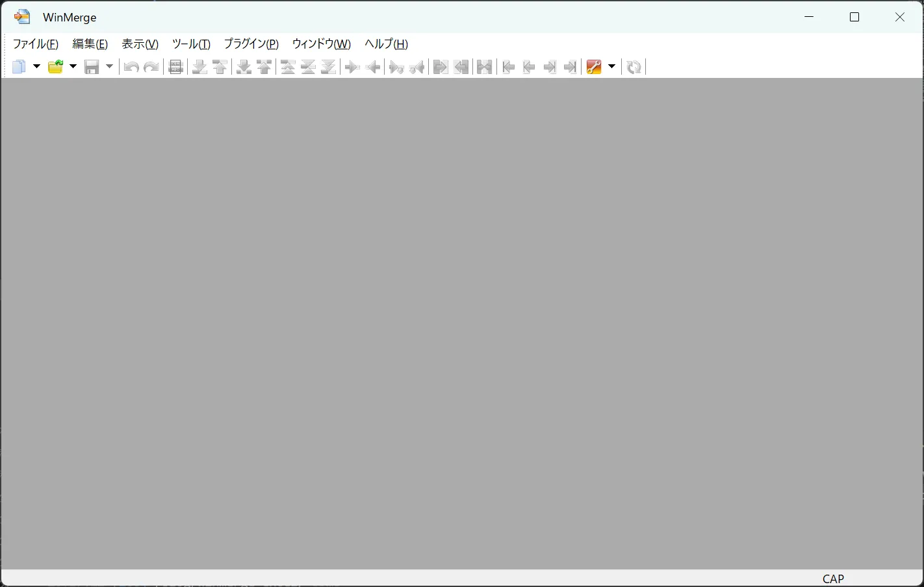Click the Save floppy disk icon
Image resolution: width=924 pixels, height=587 pixels.
(92, 67)
